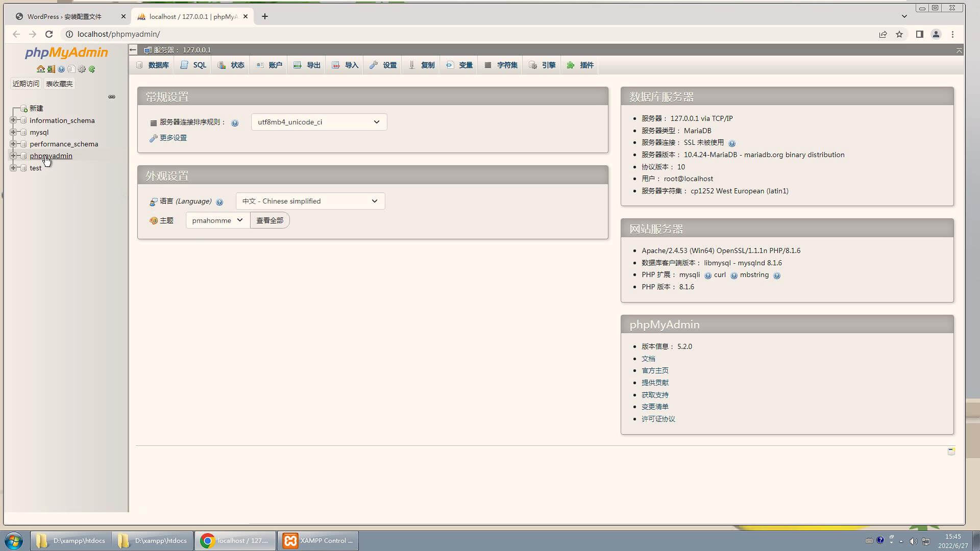Click the phpMyAdmin home icon
This screenshot has height=551, width=980.
pos(40,69)
